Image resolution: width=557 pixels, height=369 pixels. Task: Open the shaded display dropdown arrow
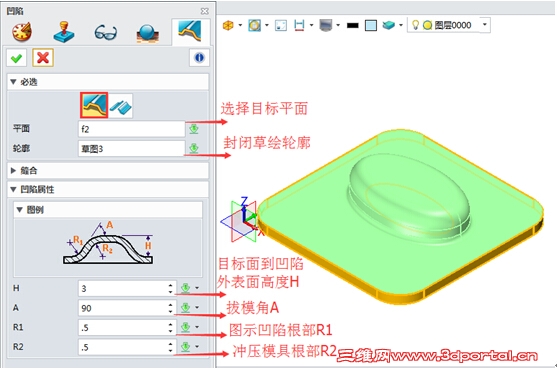338,25
